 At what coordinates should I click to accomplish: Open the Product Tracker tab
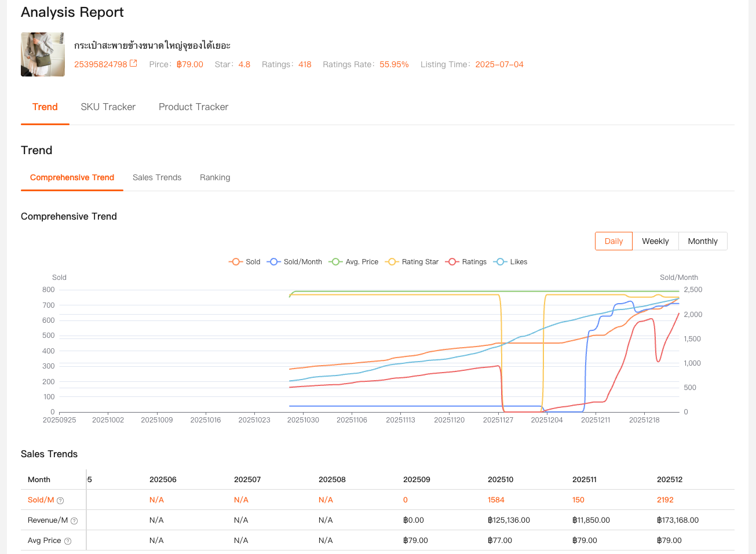click(x=193, y=107)
